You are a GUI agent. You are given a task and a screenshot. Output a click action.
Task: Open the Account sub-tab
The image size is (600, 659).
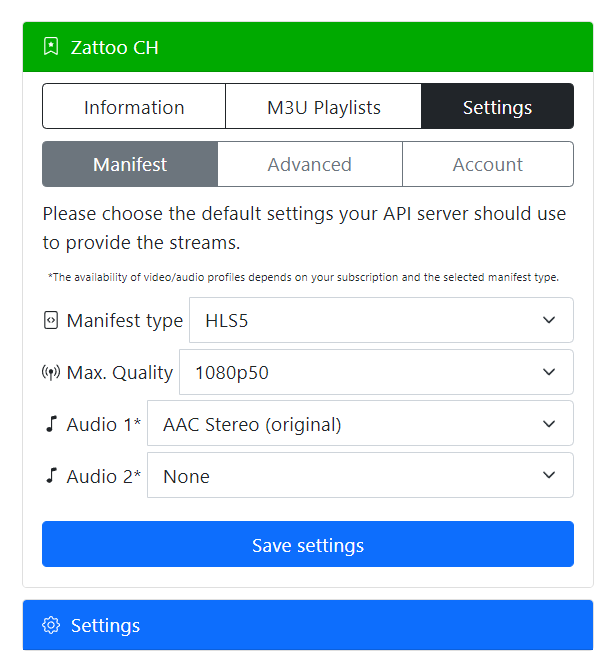[488, 164]
